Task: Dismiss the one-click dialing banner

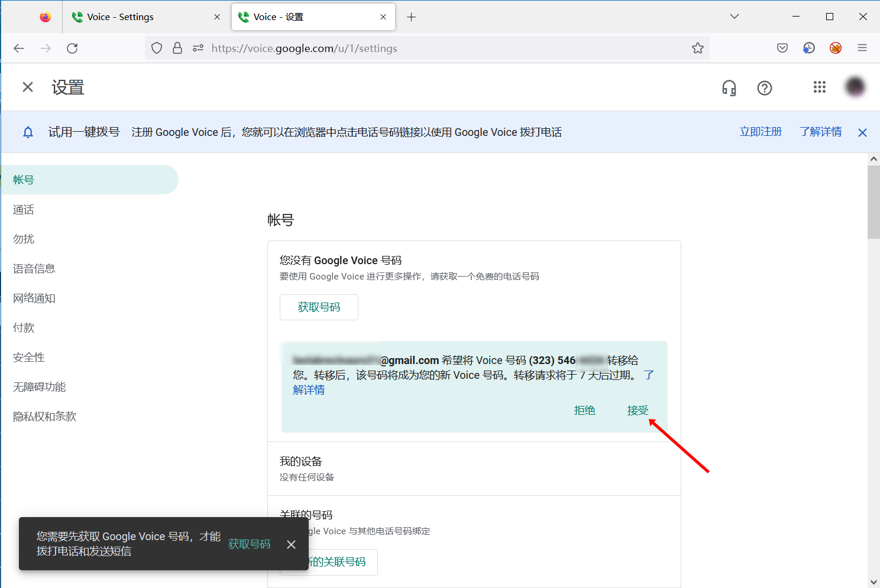Action: pyautogui.click(x=863, y=132)
